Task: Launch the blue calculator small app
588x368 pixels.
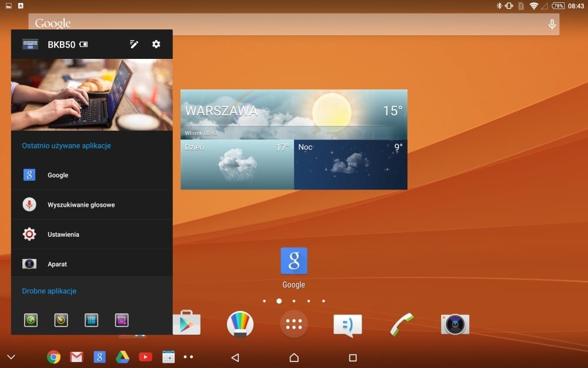Action: click(92, 320)
